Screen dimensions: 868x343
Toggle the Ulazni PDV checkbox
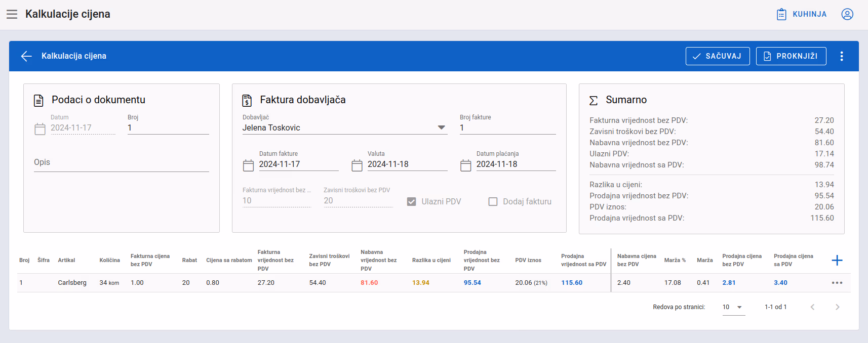pos(412,201)
